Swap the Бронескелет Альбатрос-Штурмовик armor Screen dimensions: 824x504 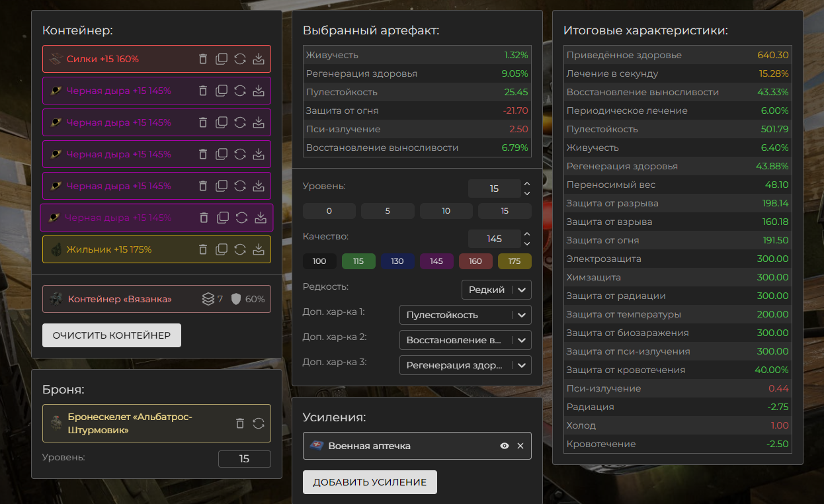(259, 423)
